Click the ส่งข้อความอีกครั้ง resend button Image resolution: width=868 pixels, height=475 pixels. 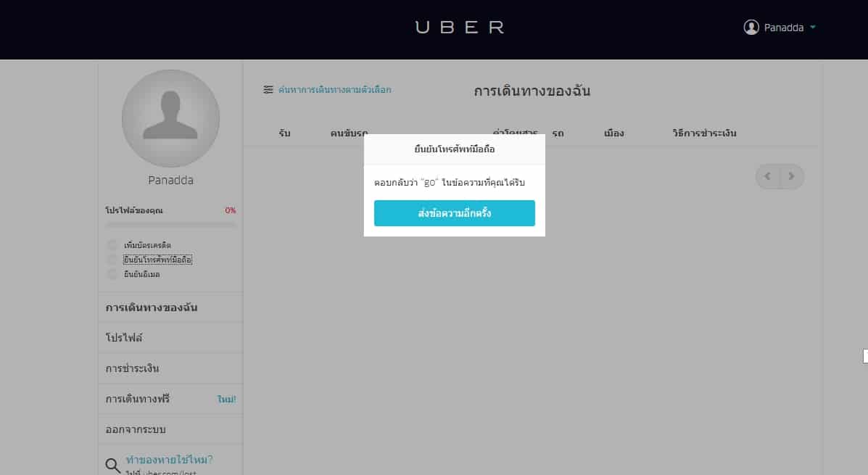pyautogui.click(x=455, y=213)
